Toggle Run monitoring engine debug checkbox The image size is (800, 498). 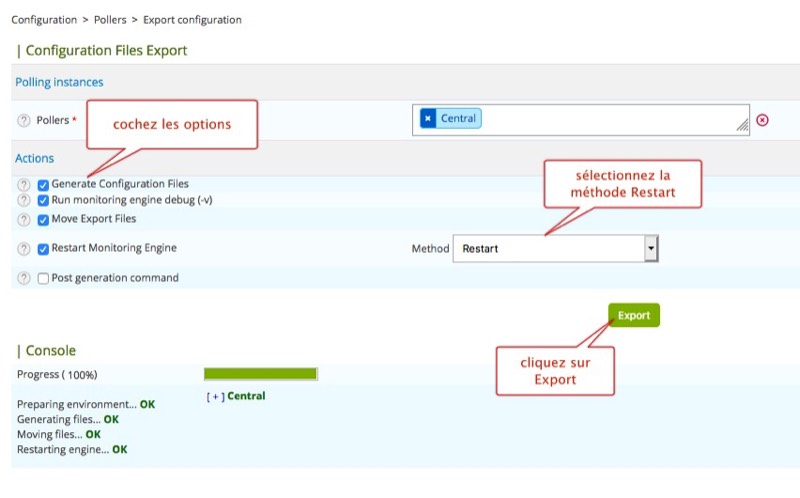pos(43,200)
